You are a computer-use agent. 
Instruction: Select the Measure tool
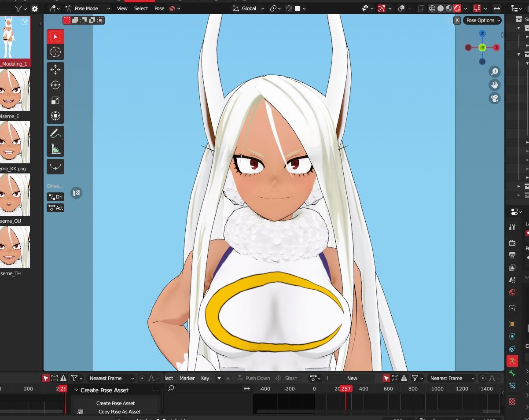[55, 148]
